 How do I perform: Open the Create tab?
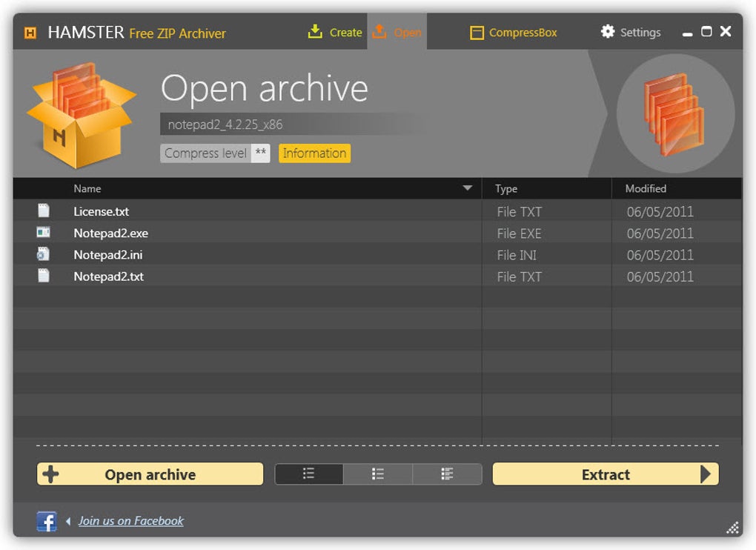click(335, 33)
